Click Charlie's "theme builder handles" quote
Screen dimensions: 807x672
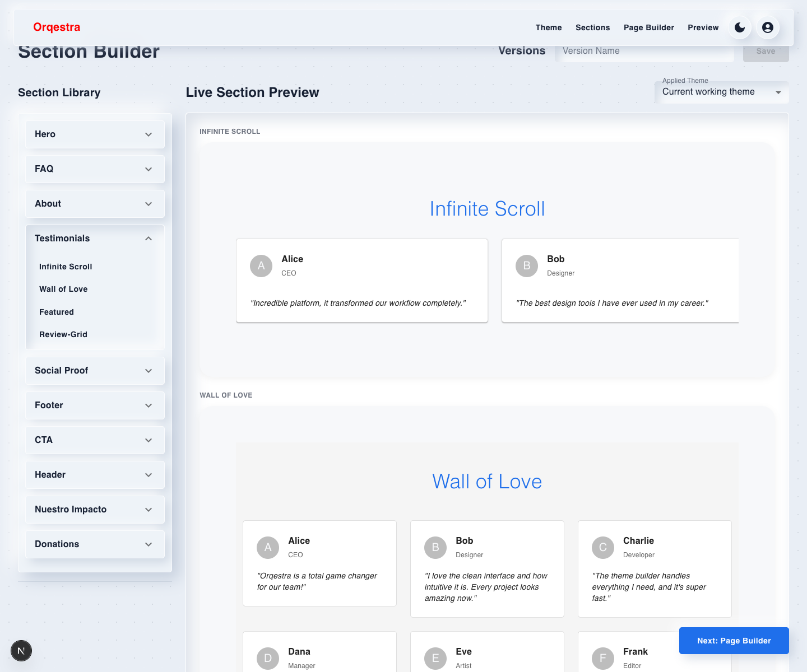[649, 587]
